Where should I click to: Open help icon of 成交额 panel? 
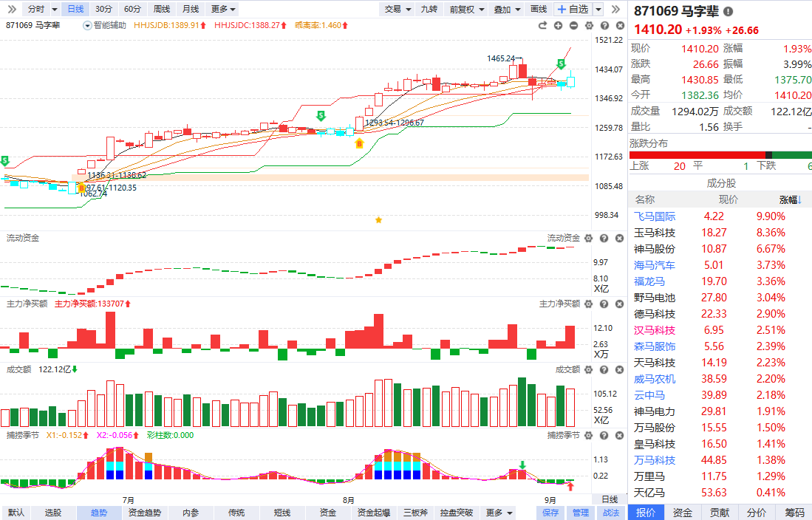(604, 370)
